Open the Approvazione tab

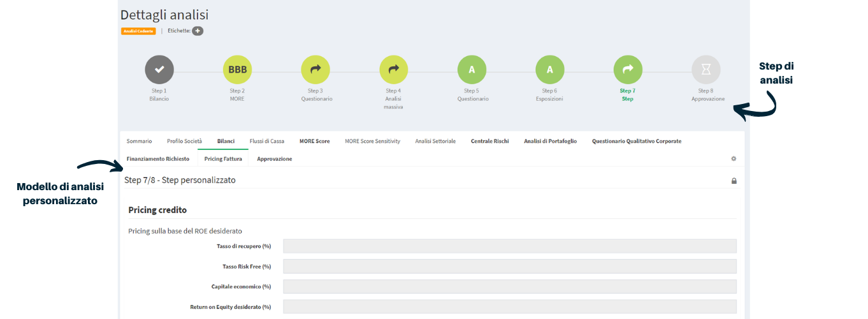pyautogui.click(x=275, y=159)
